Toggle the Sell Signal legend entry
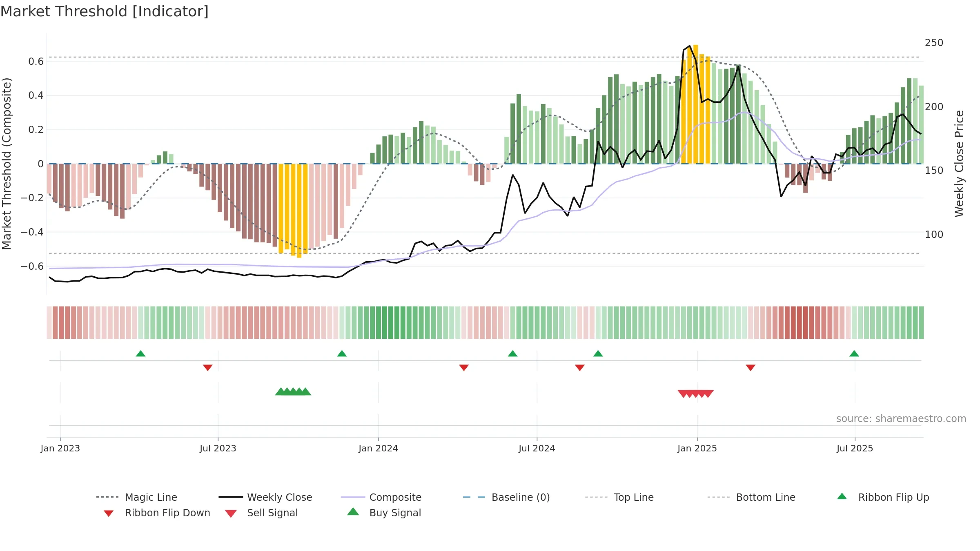The width and height of the screenshot is (980, 551). coord(261,513)
